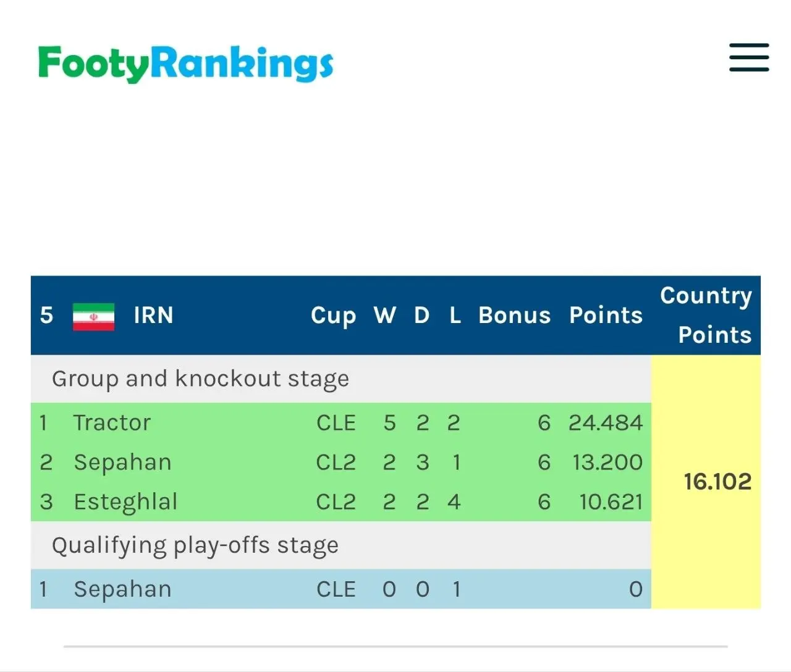Click the FootyRankings logo
The width and height of the screenshot is (791, 672).
(x=185, y=63)
